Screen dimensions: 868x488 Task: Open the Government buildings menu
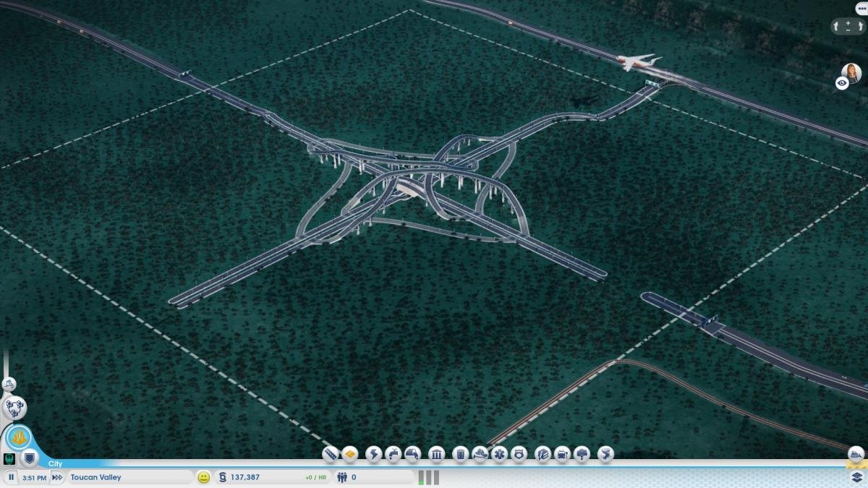point(436,454)
